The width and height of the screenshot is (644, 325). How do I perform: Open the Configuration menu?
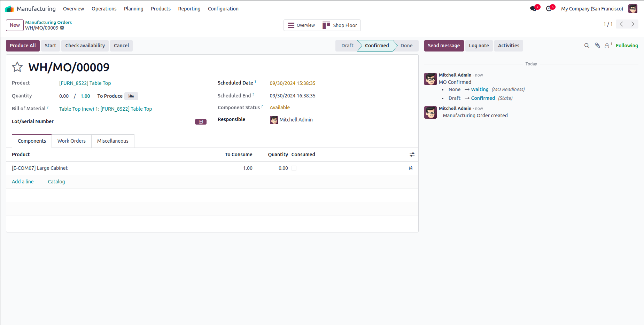coord(223,9)
